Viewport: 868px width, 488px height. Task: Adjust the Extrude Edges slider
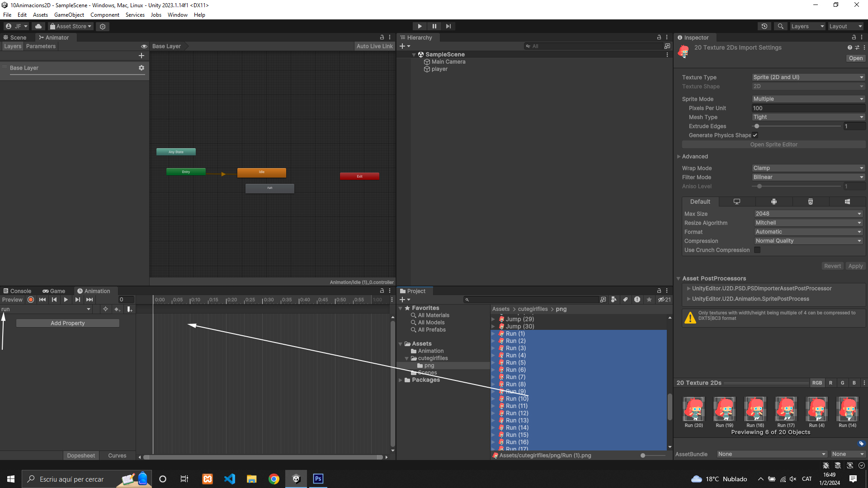tap(757, 127)
